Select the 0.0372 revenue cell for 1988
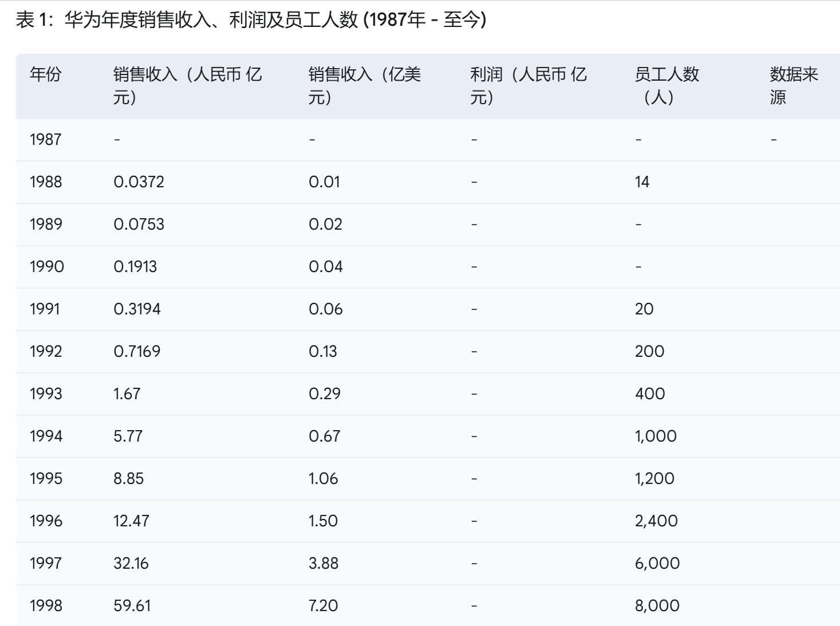Screen dimensions: 840x626 point(139,182)
